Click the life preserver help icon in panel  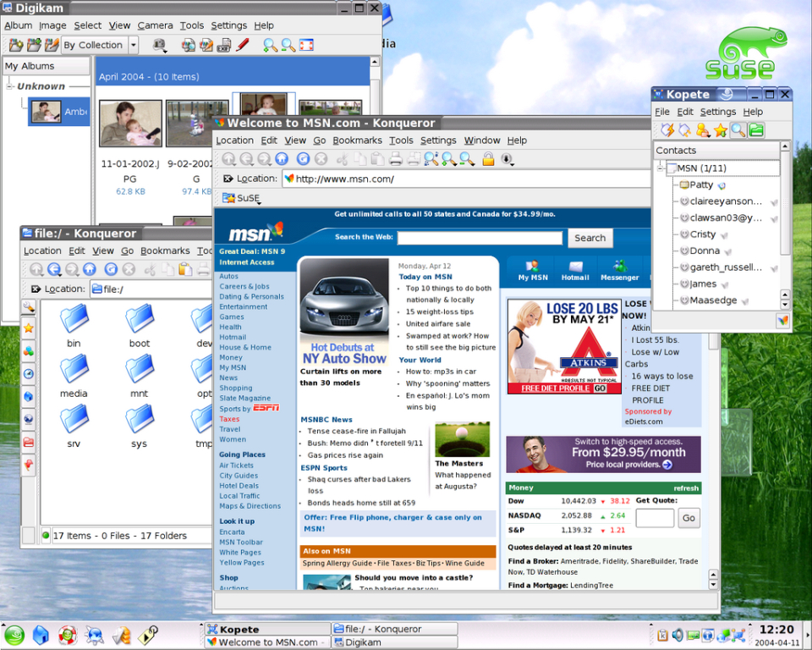pyautogui.click(x=68, y=635)
